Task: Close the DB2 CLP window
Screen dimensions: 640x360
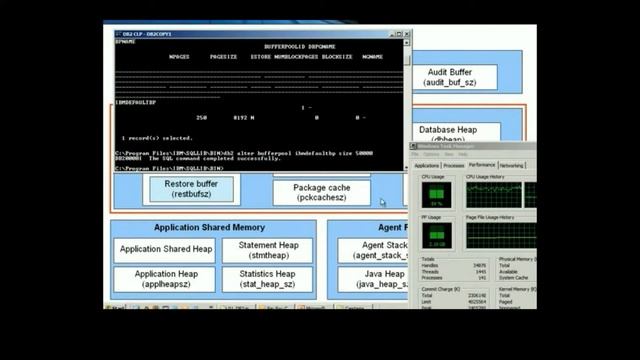Action: point(407,34)
